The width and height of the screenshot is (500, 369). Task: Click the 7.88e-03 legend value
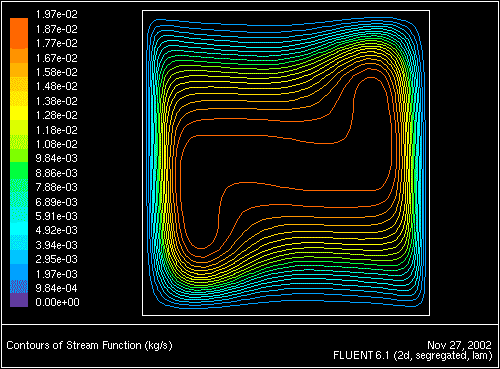[x=57, y=187]
